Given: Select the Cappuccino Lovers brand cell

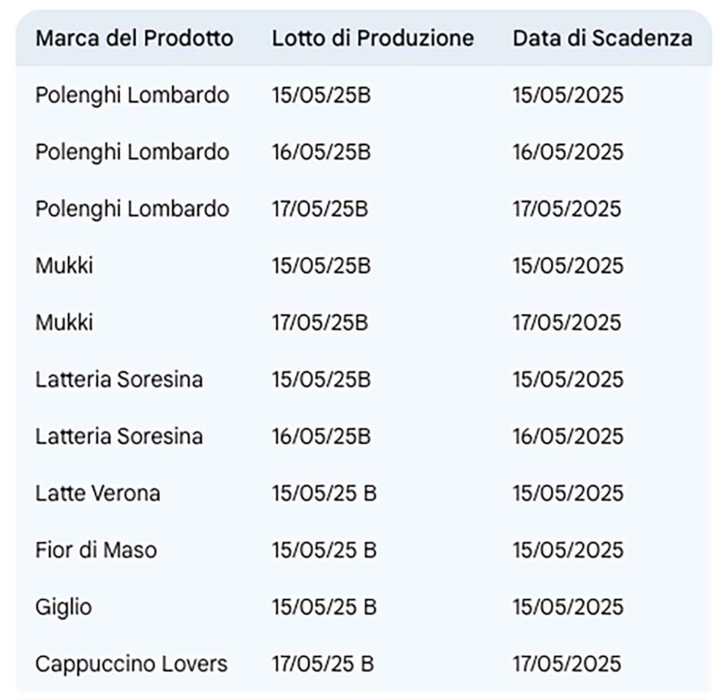Looking at the screenshot, I should coord(131,664).
